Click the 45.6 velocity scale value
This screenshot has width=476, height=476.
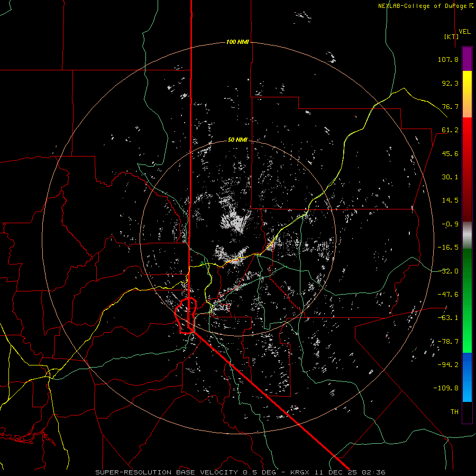450,153
